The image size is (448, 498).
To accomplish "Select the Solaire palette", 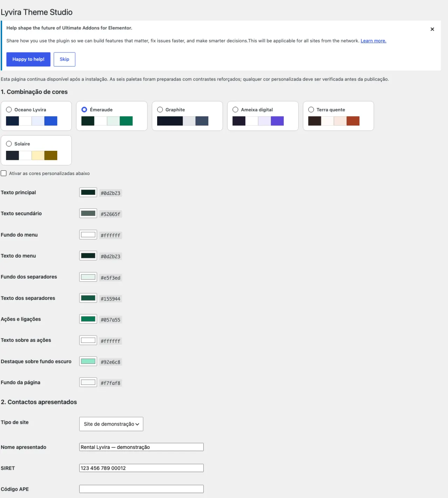I will 9,144.
